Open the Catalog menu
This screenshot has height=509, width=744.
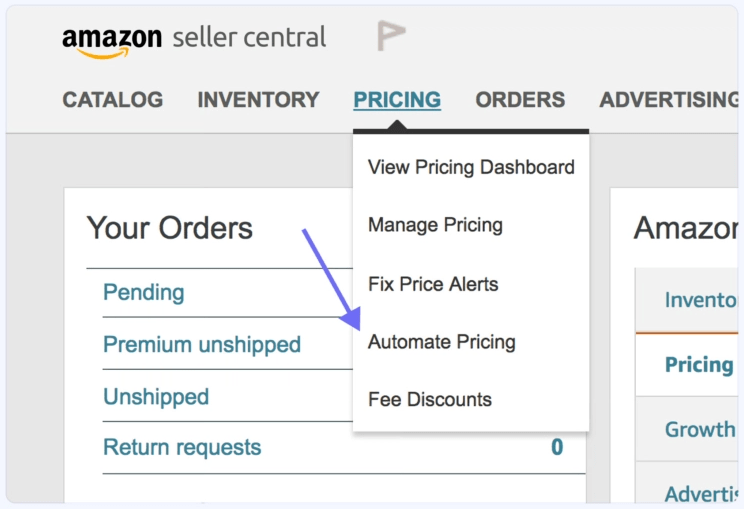click(112, 100)
